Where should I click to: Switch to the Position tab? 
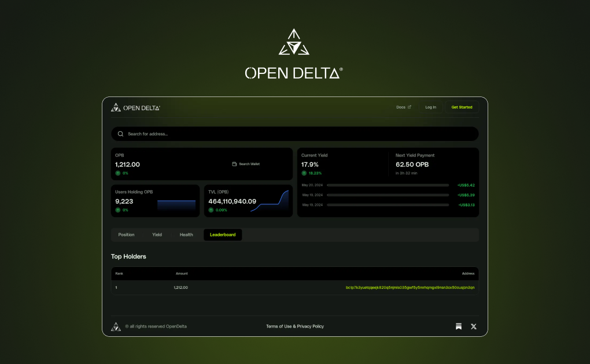point(126,235)
